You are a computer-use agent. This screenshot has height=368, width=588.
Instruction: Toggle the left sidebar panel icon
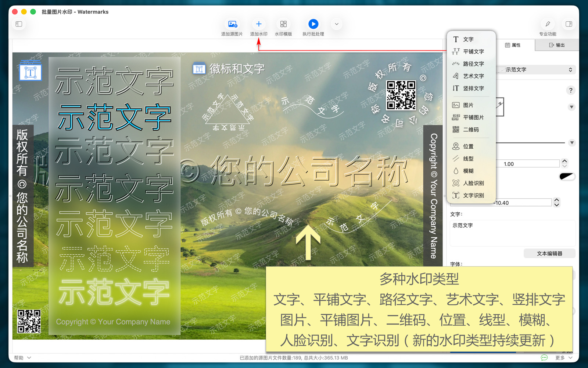tap(19, 24)
